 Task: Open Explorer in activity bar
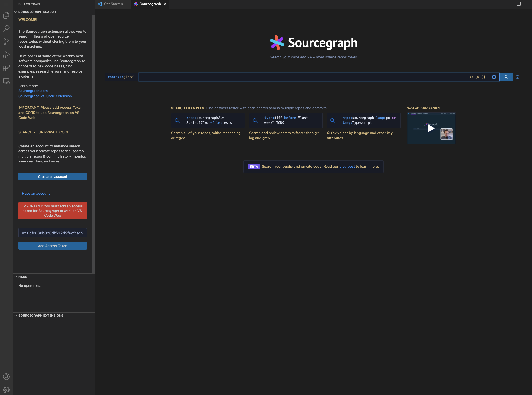(6, 15)
